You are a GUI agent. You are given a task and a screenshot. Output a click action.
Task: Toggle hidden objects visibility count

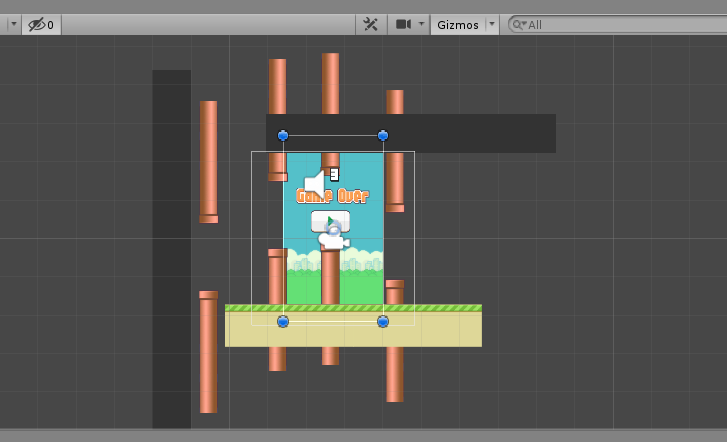[41, 25]
